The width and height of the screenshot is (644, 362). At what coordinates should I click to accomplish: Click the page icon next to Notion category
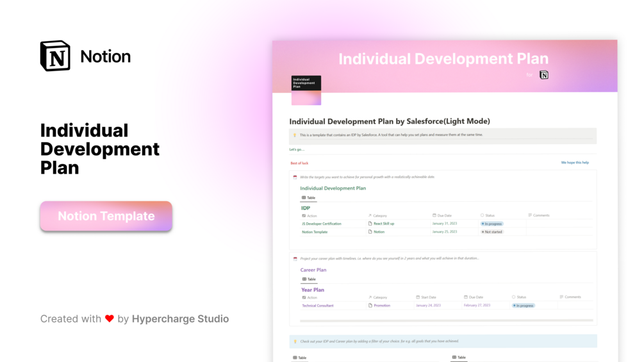370,232
